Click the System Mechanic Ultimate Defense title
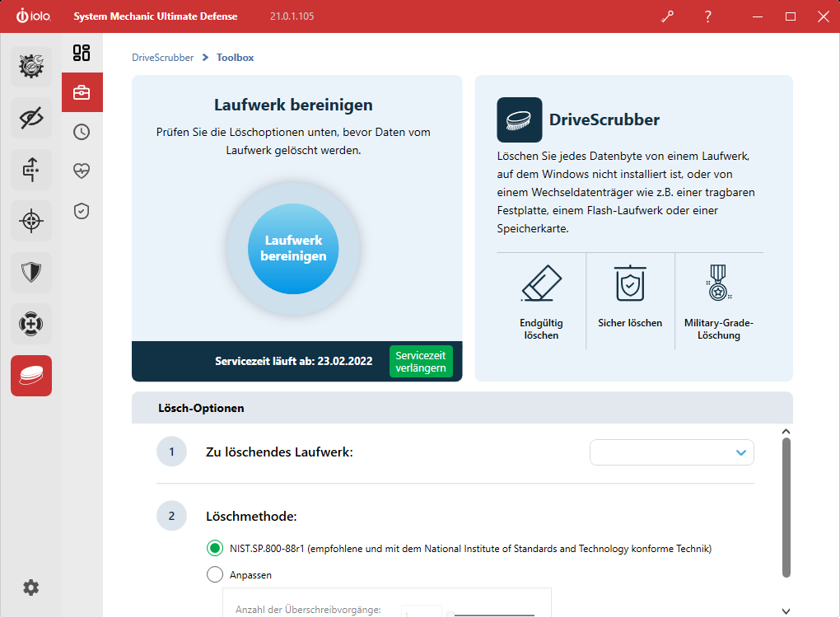Image resolution: width=840 pixels, height=618 pixels. coord(156,16)
